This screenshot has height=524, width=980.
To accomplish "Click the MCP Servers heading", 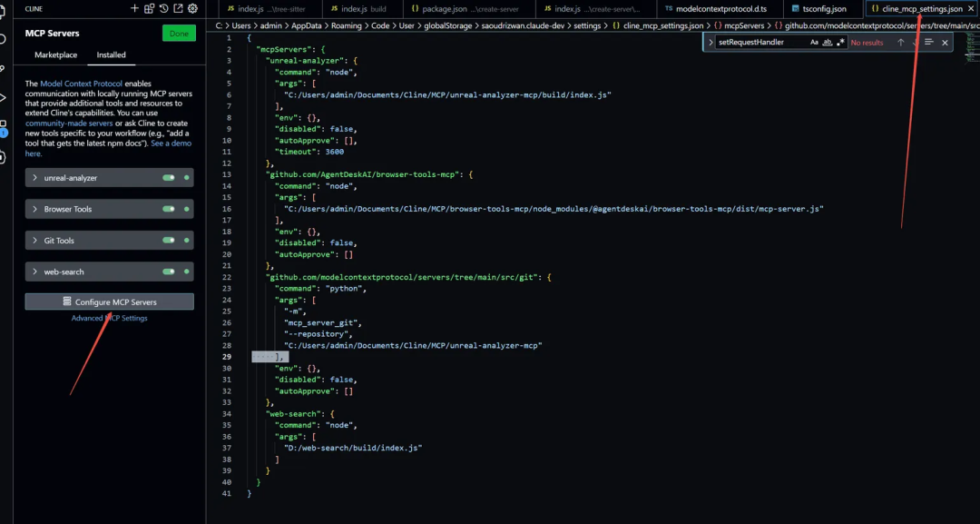I will point(52,33).
